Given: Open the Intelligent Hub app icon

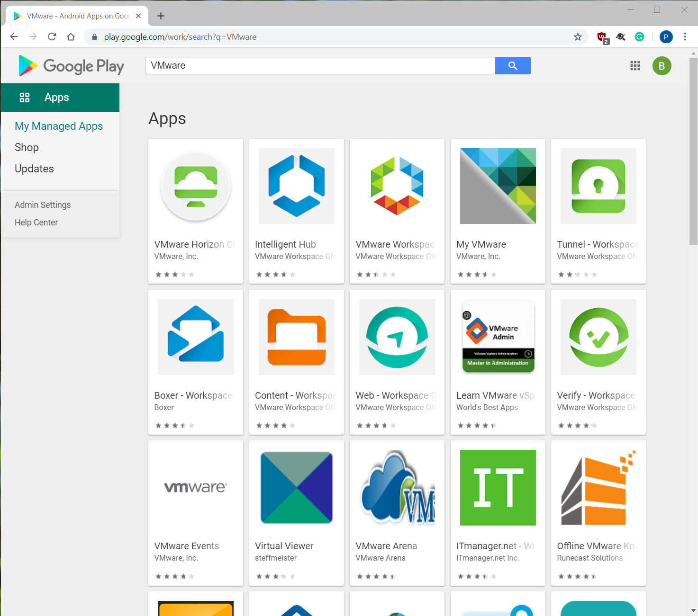Looking at the screenshot, I should [x=297, y=186].
